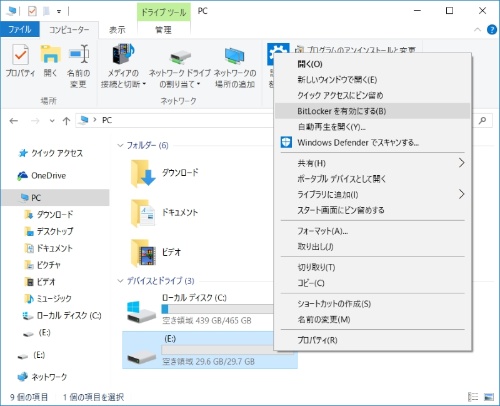The height and width of the screenshot is (406, 500).
Task: Collapse the デバイスとドライブ (3) group
Action: [x=120, y=281]
